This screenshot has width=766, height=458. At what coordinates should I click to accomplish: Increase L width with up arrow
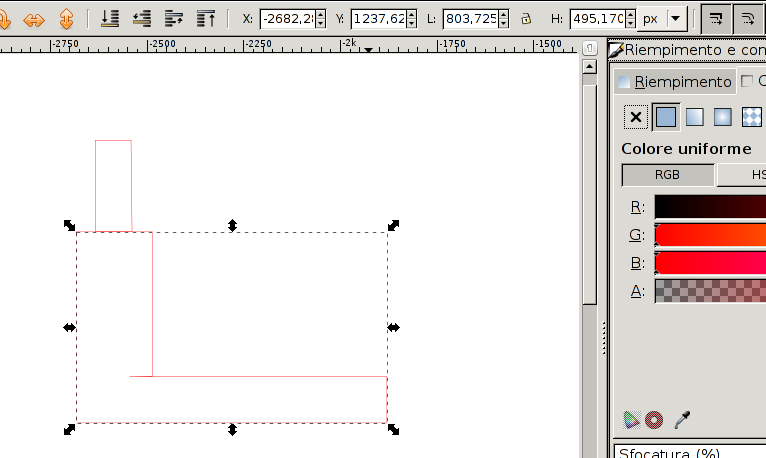tap(504, 15)
